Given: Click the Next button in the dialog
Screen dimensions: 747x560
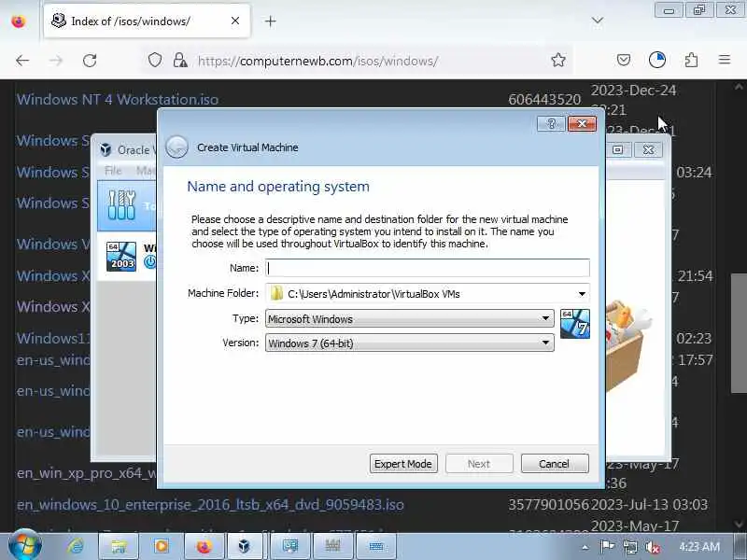Looking at the screenshot, I should click(479, 463).
